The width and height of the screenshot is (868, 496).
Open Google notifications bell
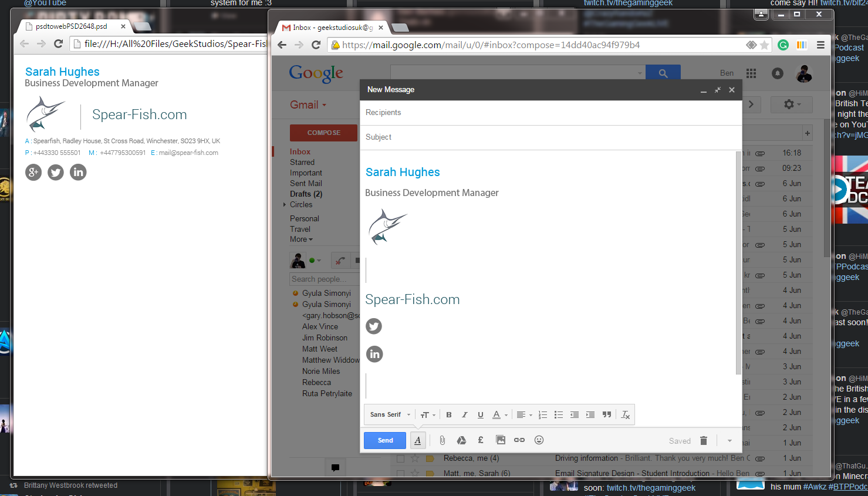(x=778, y=73)
